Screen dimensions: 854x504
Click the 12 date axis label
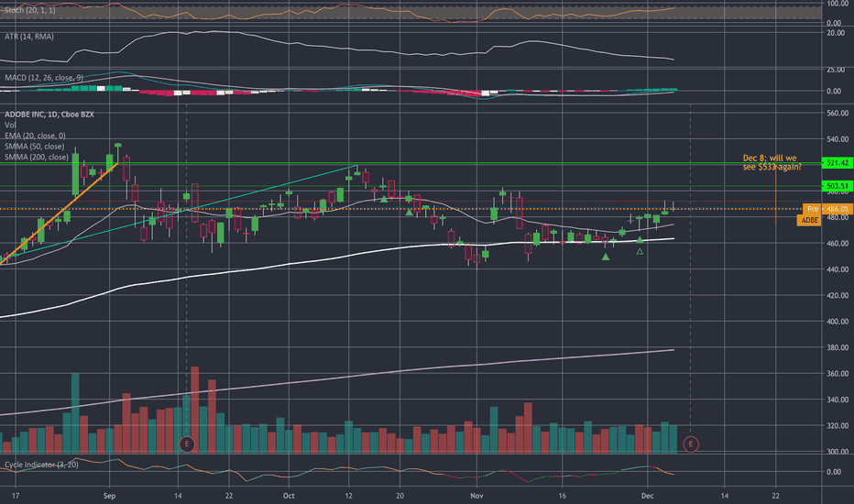348,496
